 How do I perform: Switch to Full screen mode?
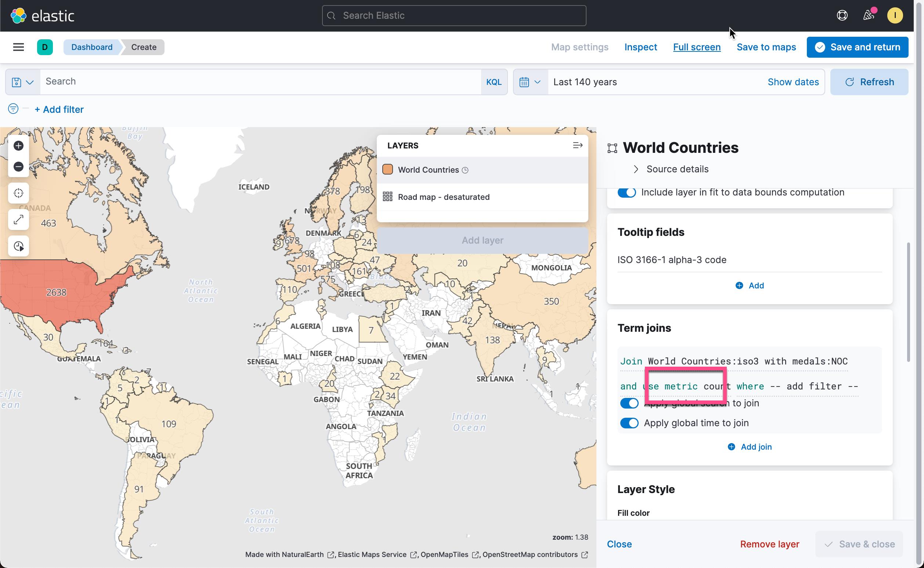(696, 47)
